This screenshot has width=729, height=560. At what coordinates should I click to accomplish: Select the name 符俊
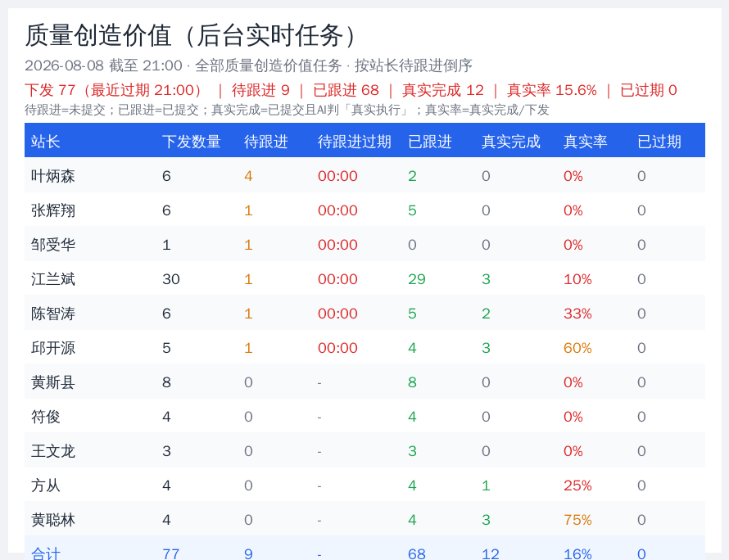pos(46,417)
